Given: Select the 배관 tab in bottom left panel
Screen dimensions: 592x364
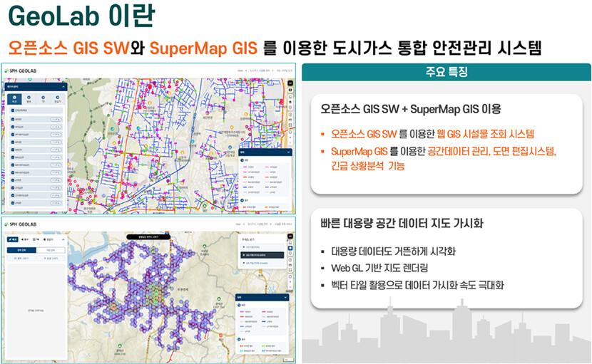Looking at the screenshot, I should [x=12, y=239].
